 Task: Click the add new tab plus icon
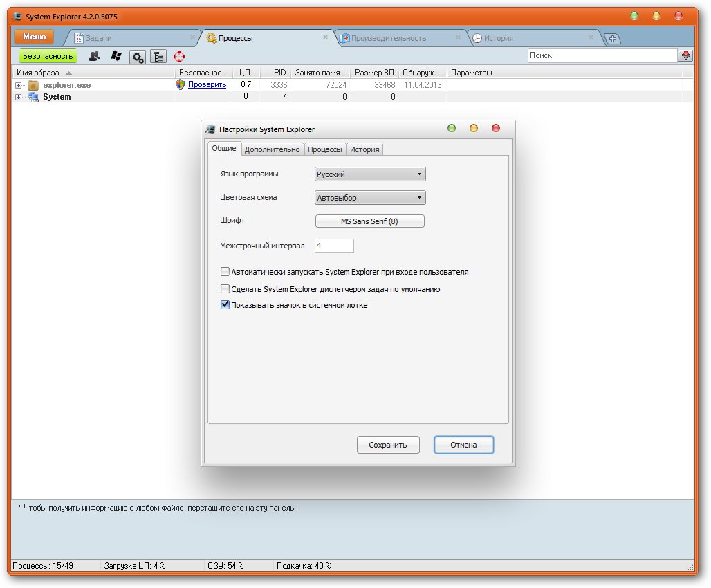click(613, 39)
